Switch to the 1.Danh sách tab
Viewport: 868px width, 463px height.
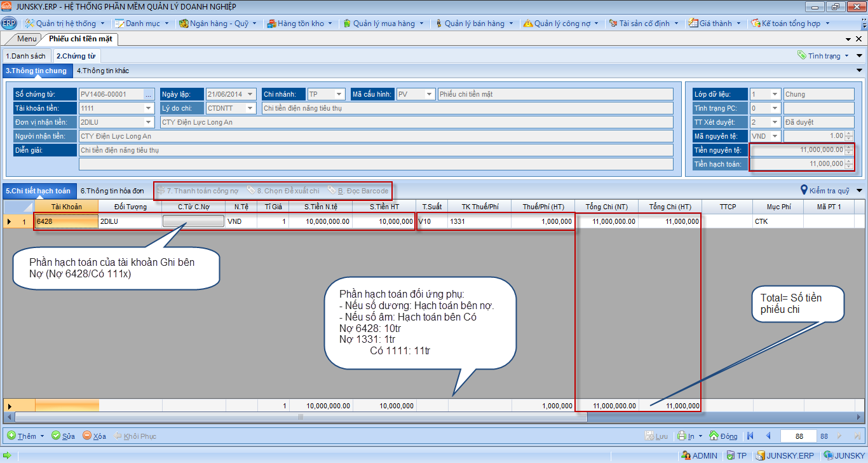26,56
